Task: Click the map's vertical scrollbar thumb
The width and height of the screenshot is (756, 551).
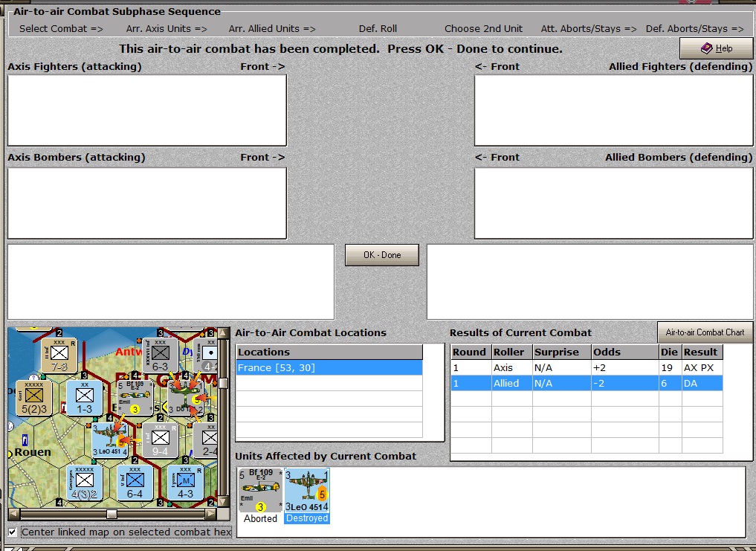Action: 223,383
